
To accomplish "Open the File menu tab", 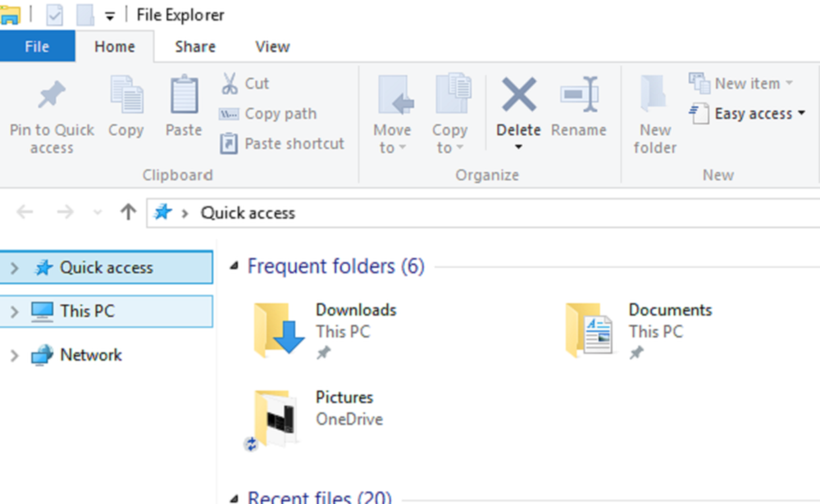I will (x=37, y=47).
